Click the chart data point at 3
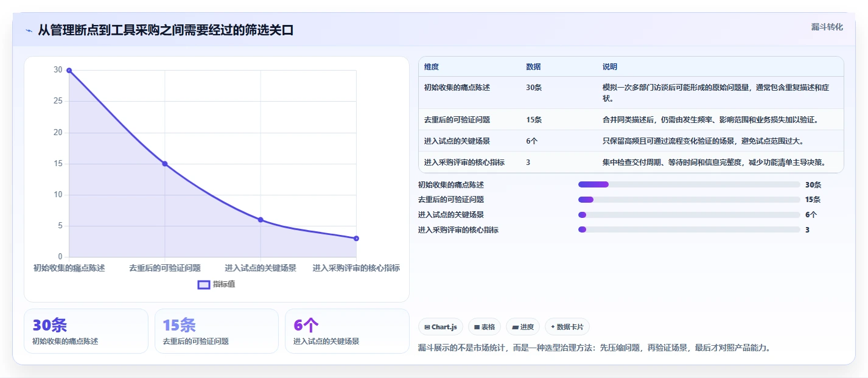Viewport: 868px width, 378px height. (356, 239)
